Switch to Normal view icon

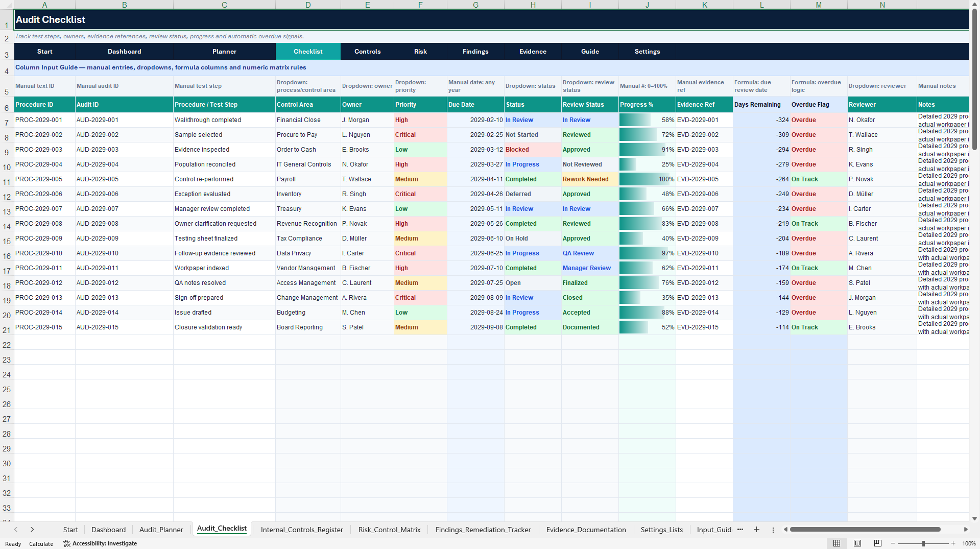[836, 543]
